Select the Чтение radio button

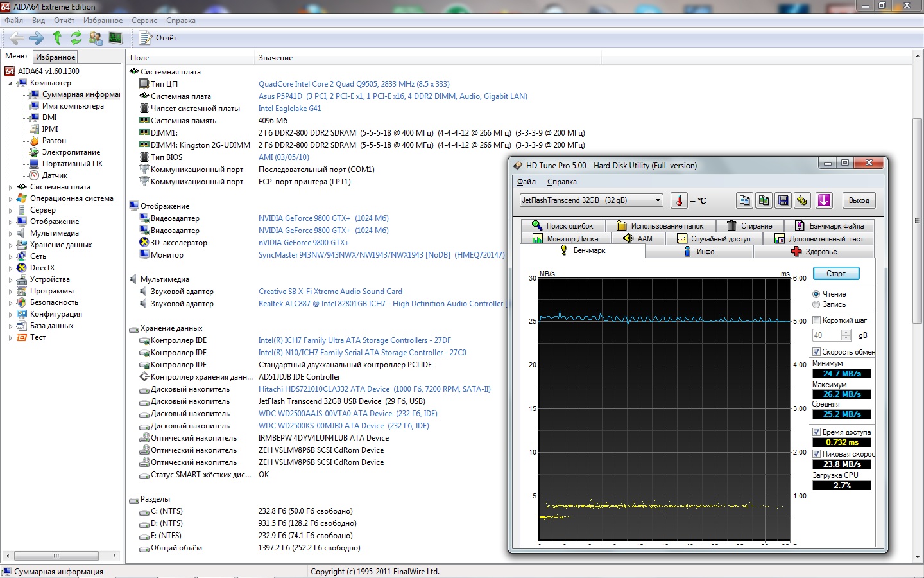pos(816,294)
